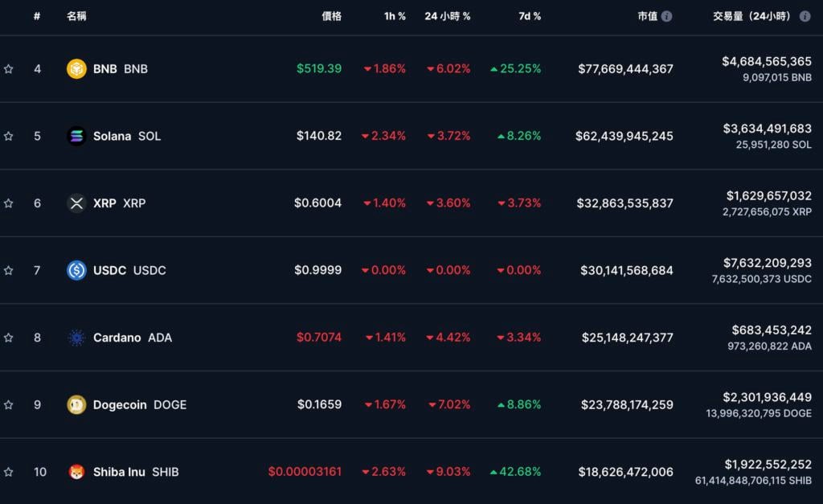Image resolution: width=823 pixels, height=504 pixels.
Task: Click the XRP 24h volume amount
Action: (x=768, y=196)
